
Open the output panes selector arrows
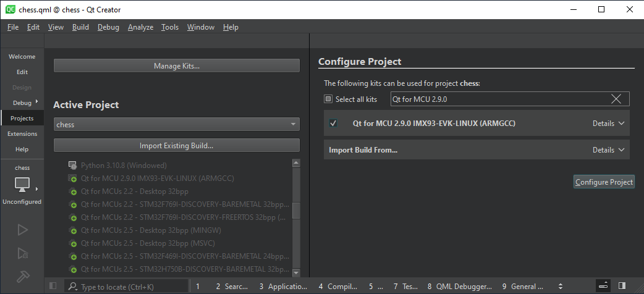click(561, 286)
